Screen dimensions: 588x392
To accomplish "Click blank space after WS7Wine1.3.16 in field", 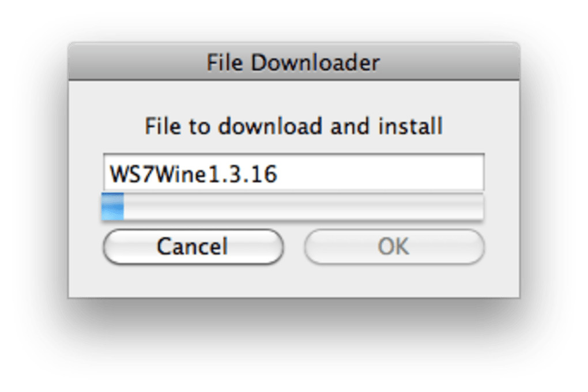I will pyautogui.click(x=380, y=173).
